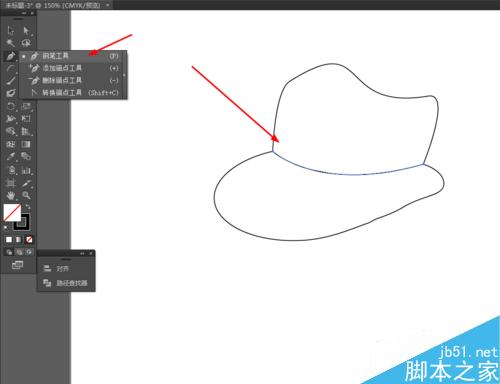
Task: Close the Tools panel
Action: coord(32,13)
